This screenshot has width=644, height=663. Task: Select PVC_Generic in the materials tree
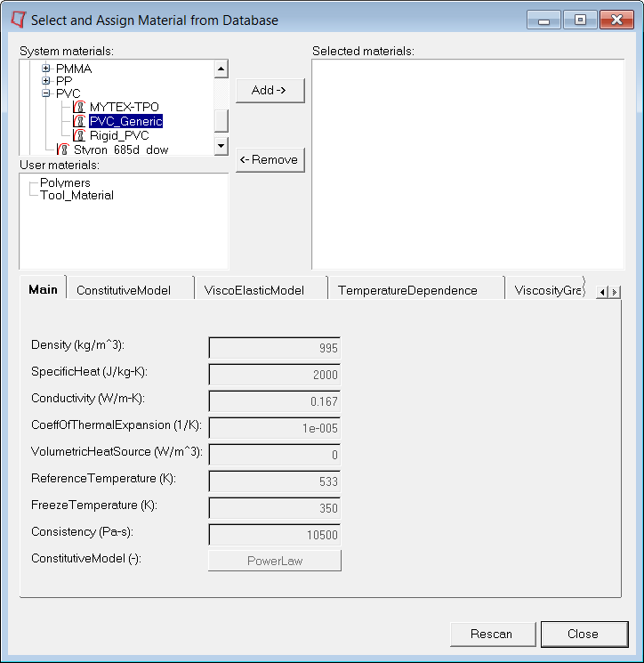(126, 121)
